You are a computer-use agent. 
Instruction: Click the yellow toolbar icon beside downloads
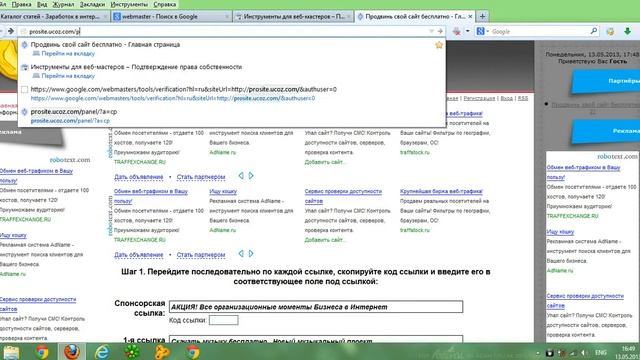click(x=610, y=31)
